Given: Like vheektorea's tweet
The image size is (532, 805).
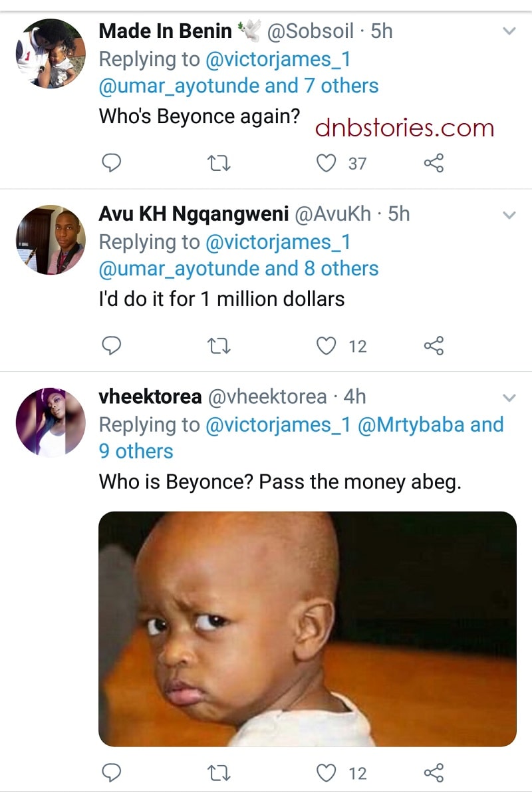Looking at the screenshot, I should [326, 773].
